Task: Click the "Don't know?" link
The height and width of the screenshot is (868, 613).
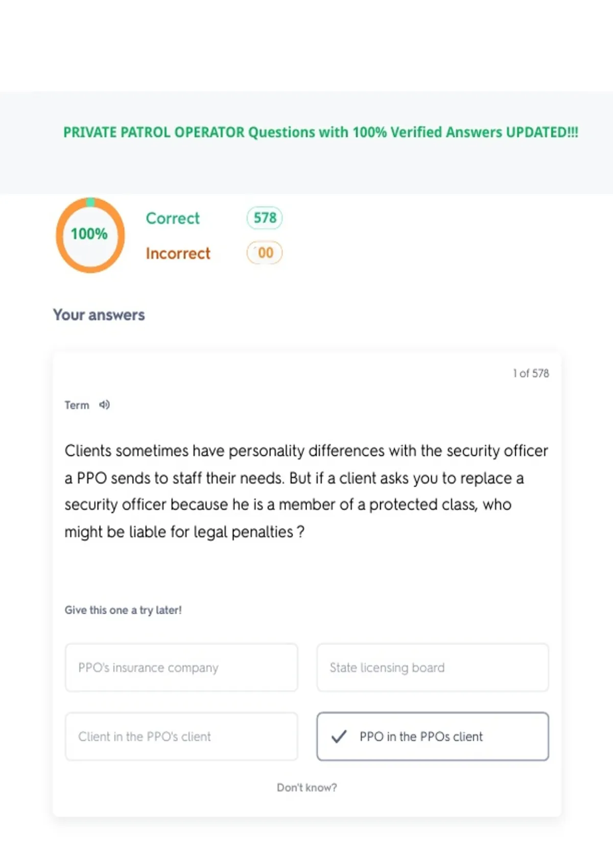Action: (306, 788)
